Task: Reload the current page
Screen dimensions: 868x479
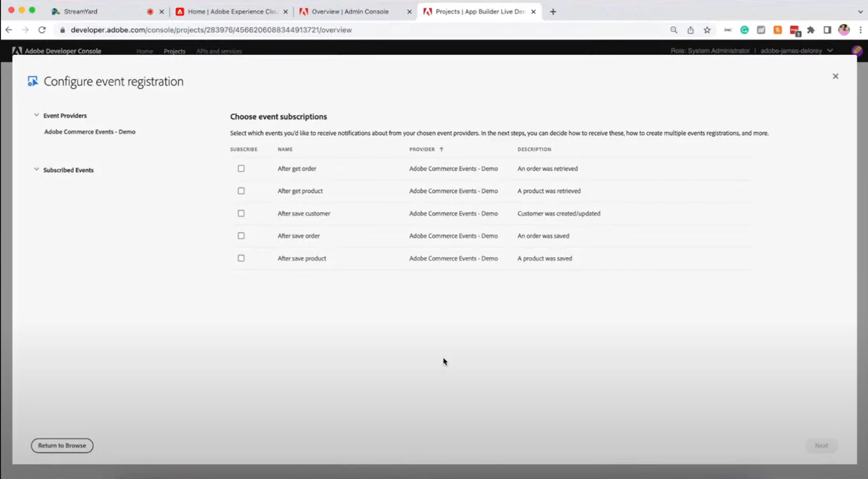Action: pos(42,30)
